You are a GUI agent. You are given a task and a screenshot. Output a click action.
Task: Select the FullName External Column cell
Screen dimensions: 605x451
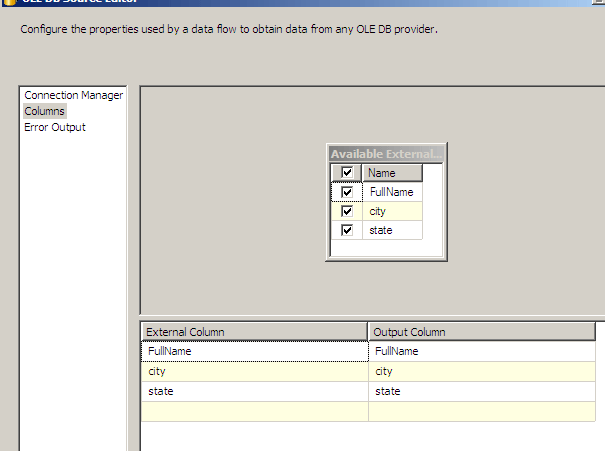tap(255, 351)
